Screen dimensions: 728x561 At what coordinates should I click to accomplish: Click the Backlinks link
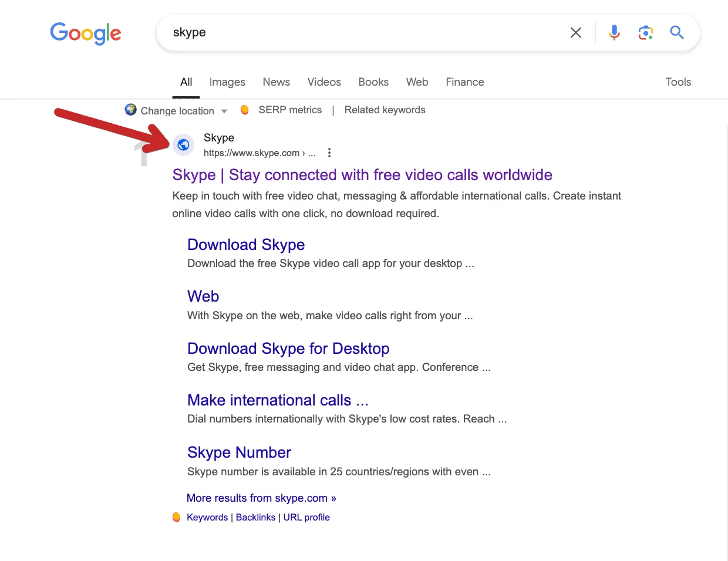click(x=255, y=517)
